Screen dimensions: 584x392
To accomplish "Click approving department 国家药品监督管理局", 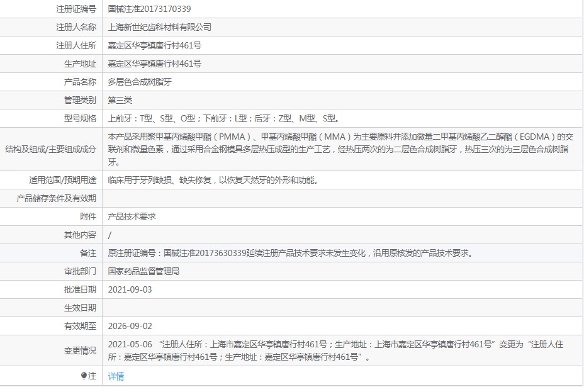I will tap(143, 271).
